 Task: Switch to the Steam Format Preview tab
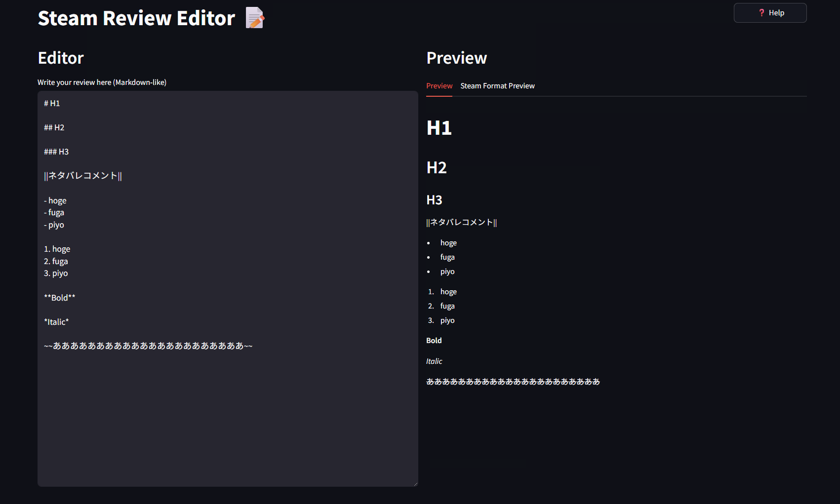click(497, 86)
